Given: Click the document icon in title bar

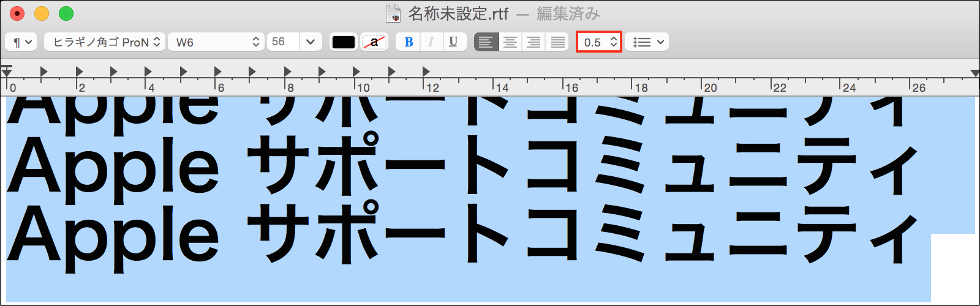Looking at the screenshot, I should (393, 13).
